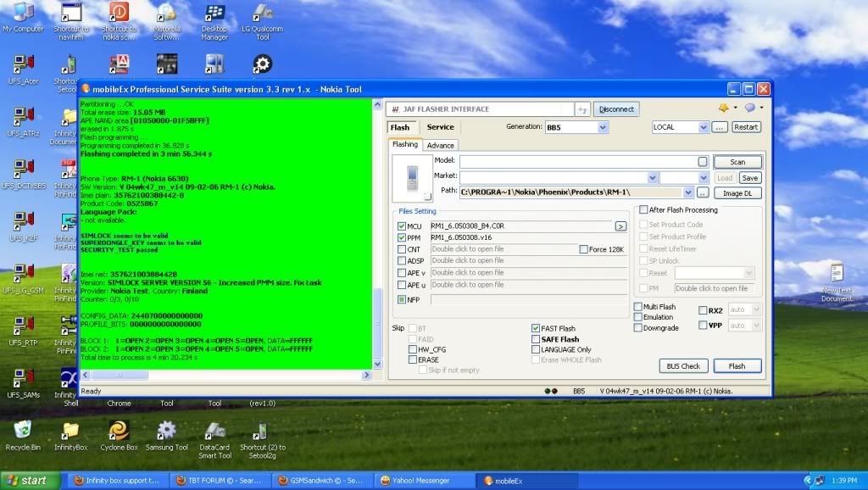
Task: Switch to the Flash main tab
Action: (400, 127)
